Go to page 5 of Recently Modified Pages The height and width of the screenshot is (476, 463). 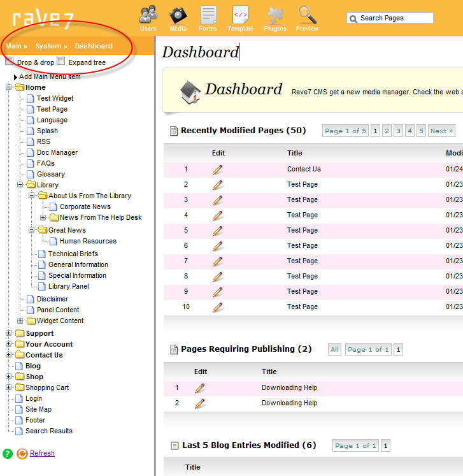421,131
